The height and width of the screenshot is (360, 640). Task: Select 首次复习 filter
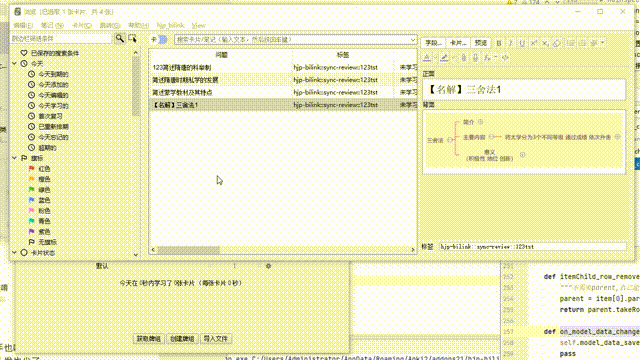coord(50,116)
